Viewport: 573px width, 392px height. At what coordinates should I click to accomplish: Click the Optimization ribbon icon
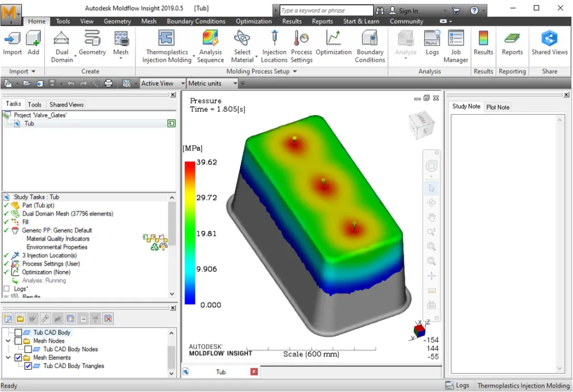334,42
